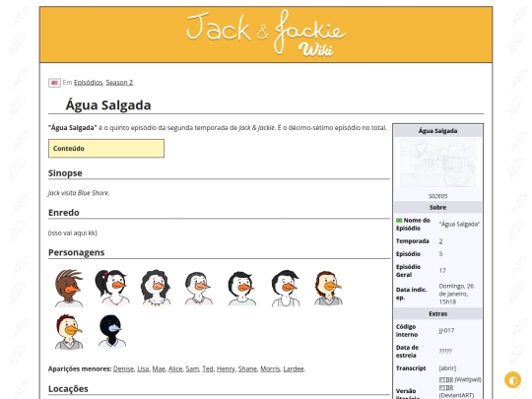Image resolution: width=532 pixels, height=399 pixels.
Task: Open the PTBR Wattpad version link
Action: (x=446, y=379)
